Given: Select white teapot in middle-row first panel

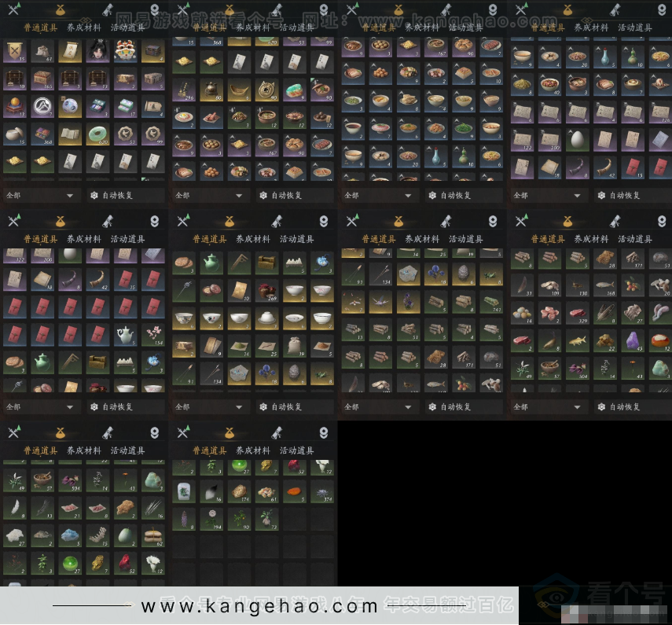Looking at the screenshot, I should pos(126,335).
